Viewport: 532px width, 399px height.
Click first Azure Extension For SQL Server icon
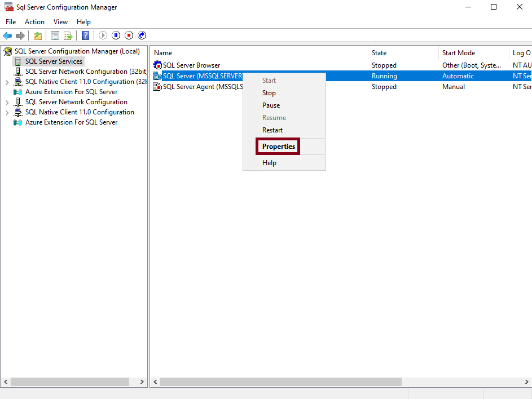point(17,92)
